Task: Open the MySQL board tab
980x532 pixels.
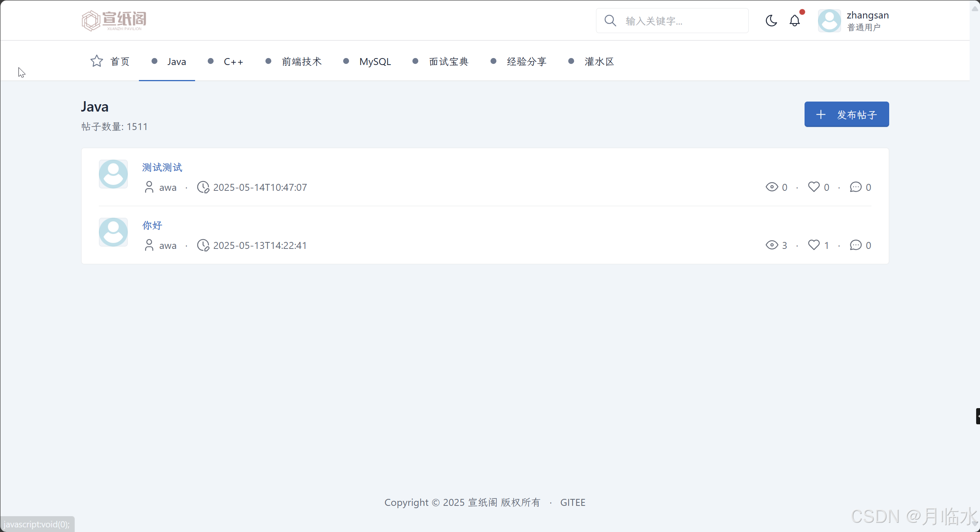Action: tap(375, 62)
